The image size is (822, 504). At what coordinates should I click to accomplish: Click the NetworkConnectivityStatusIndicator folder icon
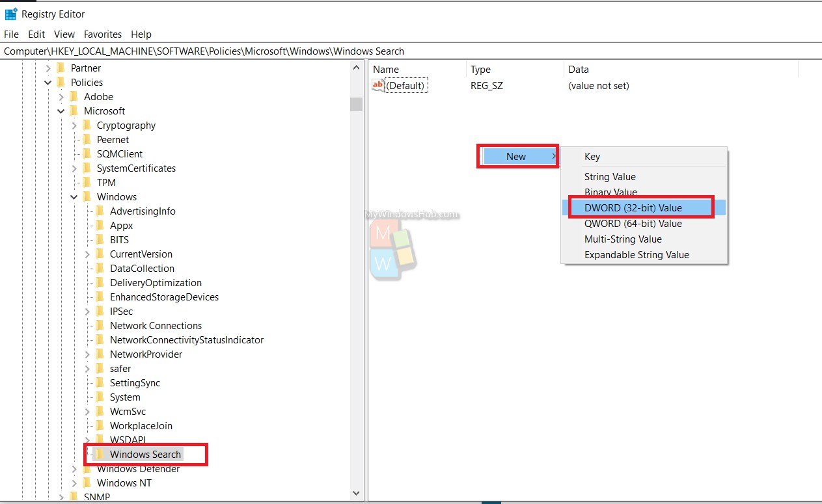100,339
